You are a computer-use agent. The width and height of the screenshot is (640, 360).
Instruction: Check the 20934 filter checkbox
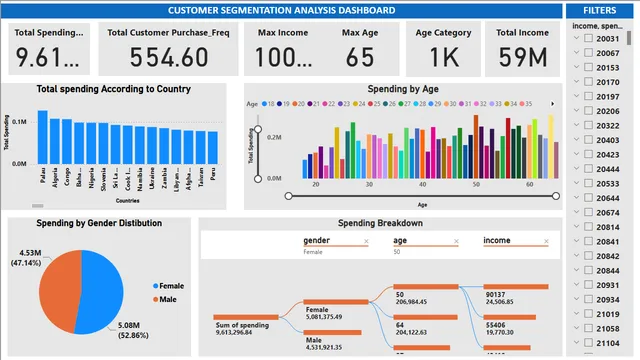tap(589, 299)
